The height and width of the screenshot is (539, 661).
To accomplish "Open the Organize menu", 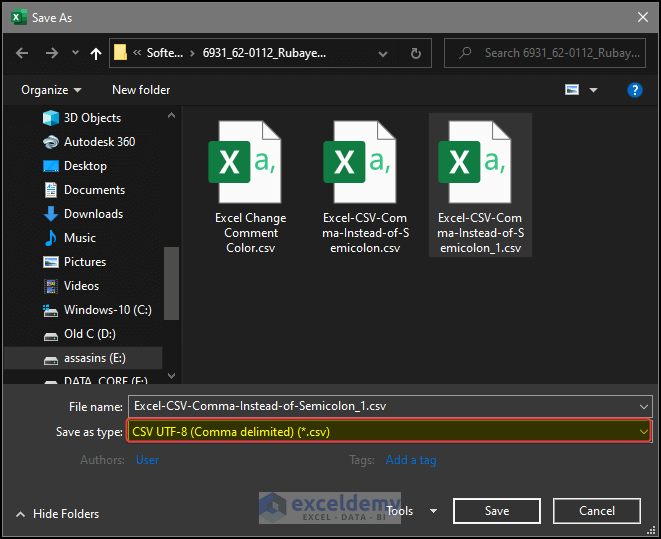I will click(x=51, y=90).
